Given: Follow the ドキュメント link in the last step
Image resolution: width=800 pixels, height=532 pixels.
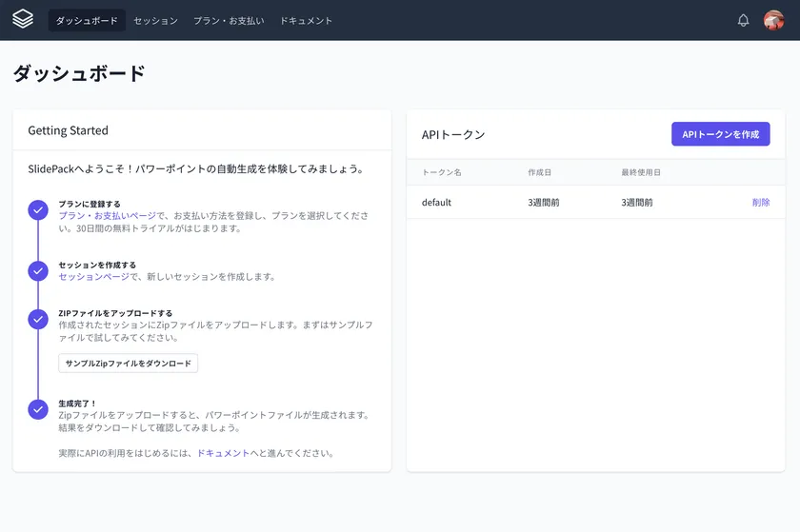Looking at the screenshot, I should [x=223, y=453].
